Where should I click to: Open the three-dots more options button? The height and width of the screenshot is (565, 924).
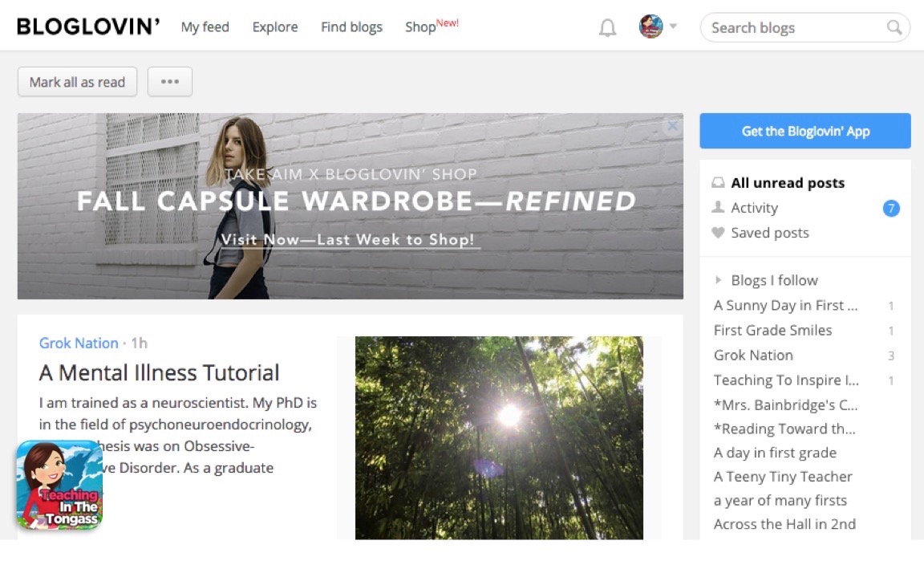[x=170, y=82]
